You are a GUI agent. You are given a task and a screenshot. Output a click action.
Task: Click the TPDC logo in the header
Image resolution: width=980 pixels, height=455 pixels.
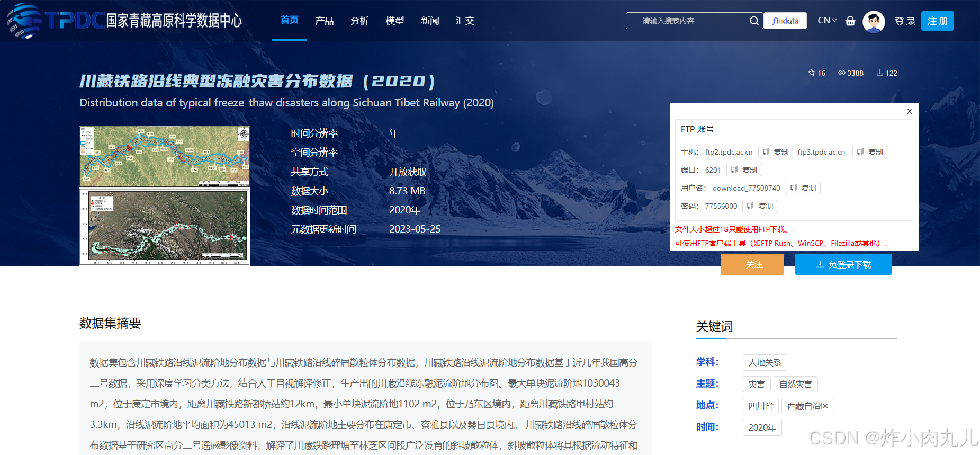[124, 21]
